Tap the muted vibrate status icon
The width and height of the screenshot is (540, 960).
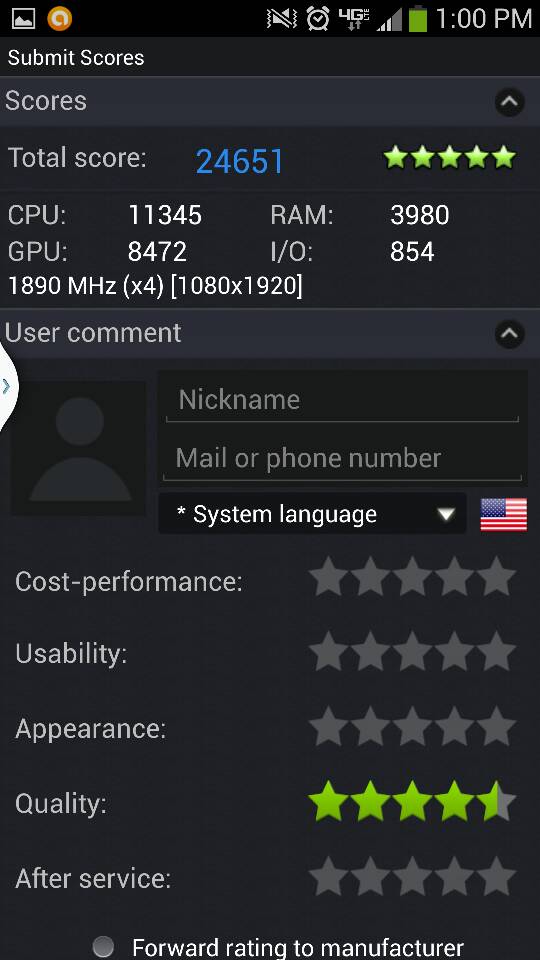click(x=282, y=18)
